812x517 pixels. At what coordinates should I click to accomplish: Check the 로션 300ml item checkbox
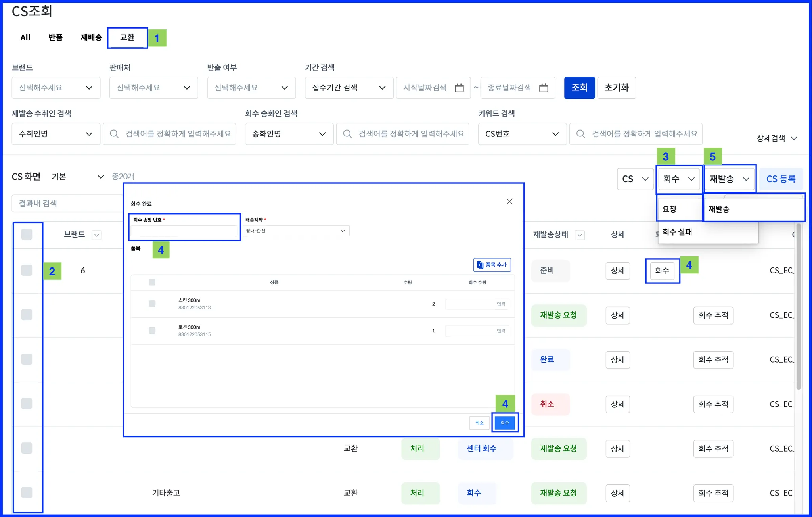(152, 331)
